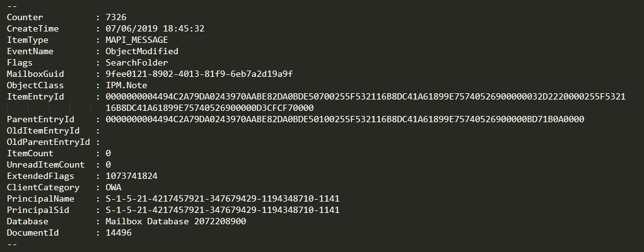Screen dimensions: 644x252
Task: Click the MailboxGuid value starting 9fee0121
Action: tap(199, 74)
